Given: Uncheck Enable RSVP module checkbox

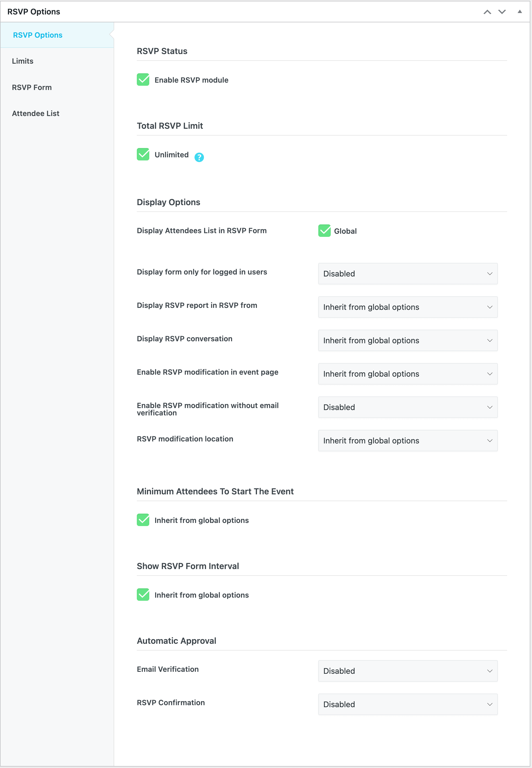Looking at the screenshot, I should click(x=143, y=80).
